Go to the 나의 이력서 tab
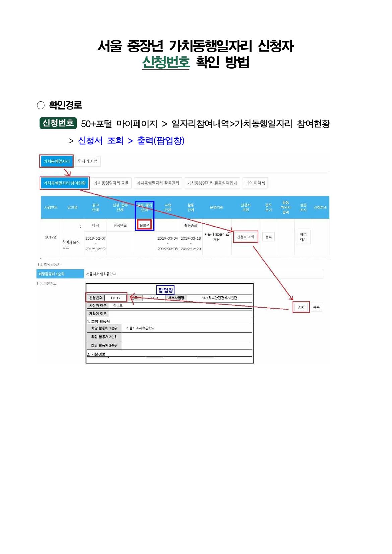This screenshot has height=554, width=392. (x=255, y=183)
